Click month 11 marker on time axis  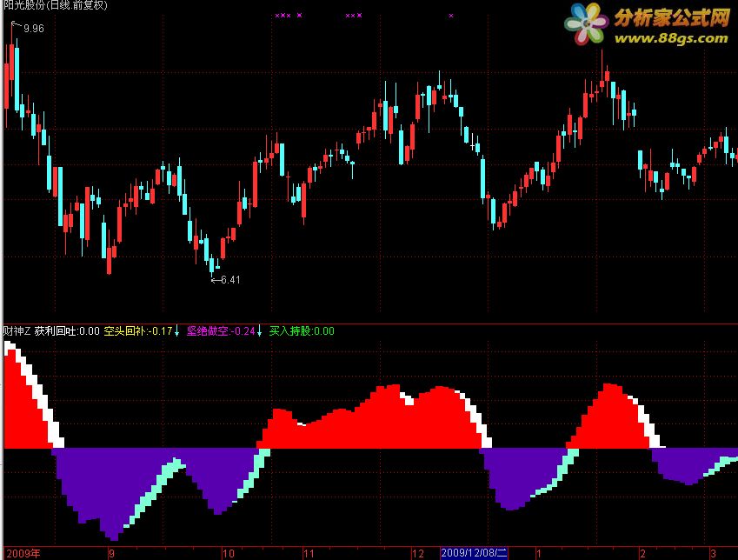pos(309,553)
